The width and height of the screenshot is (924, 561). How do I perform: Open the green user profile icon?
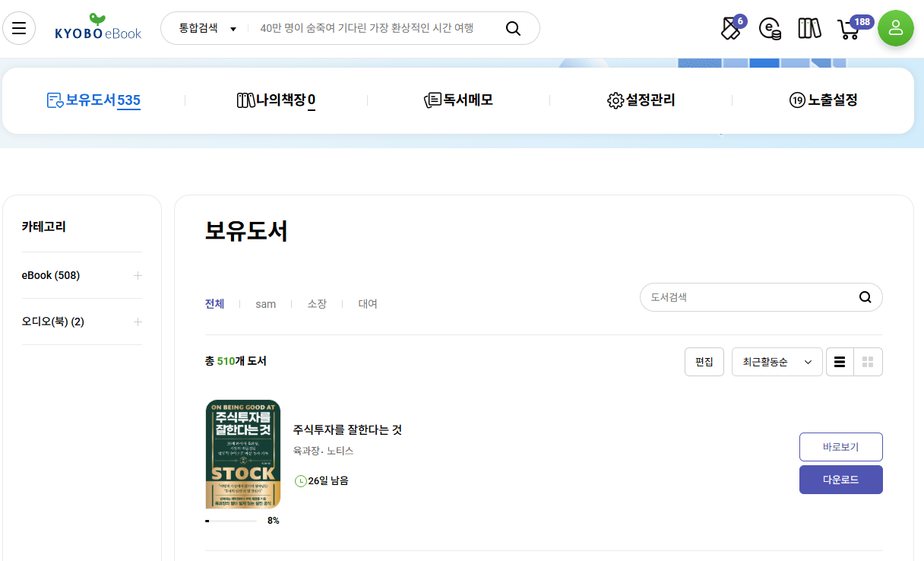click(x=895, y=28)
